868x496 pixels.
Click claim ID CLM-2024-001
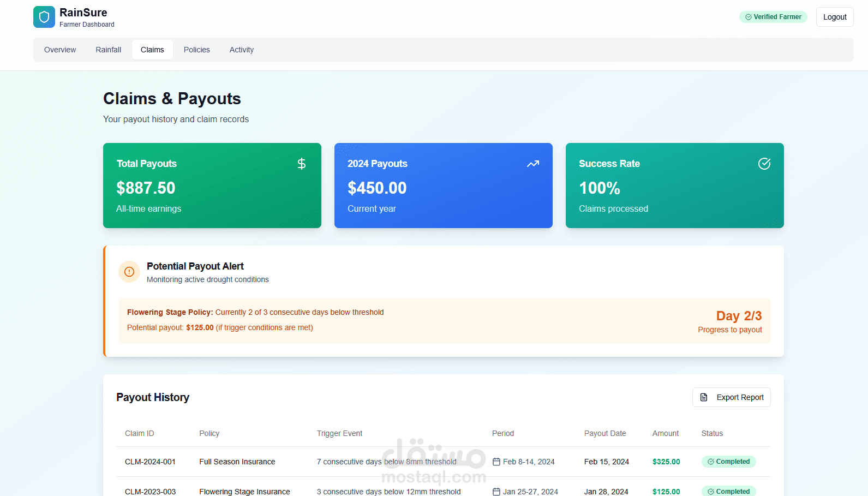tap(150, 462)
